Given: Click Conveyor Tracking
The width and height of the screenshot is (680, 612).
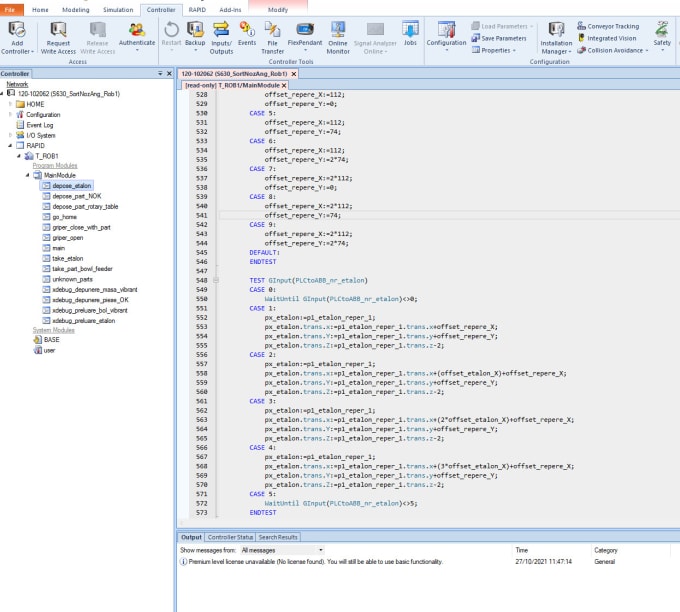Looking at the screenshot, I should (x=608, y=26).
